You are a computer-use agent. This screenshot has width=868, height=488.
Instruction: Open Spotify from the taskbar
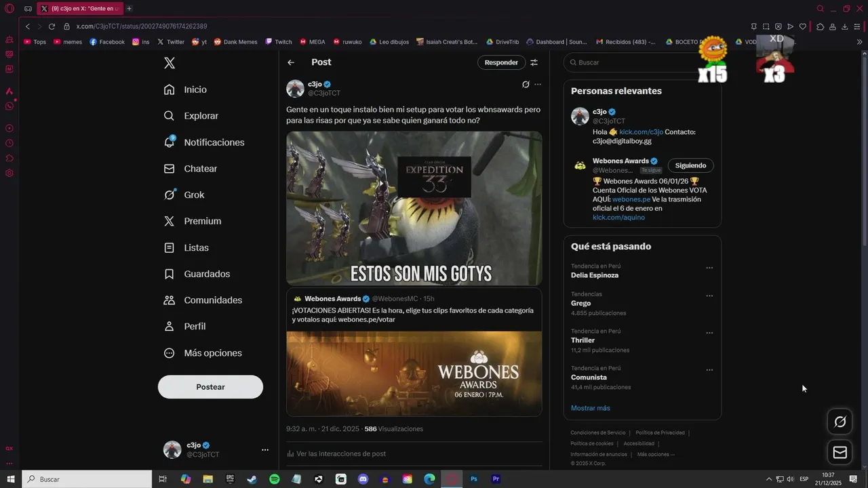point(274,479)
